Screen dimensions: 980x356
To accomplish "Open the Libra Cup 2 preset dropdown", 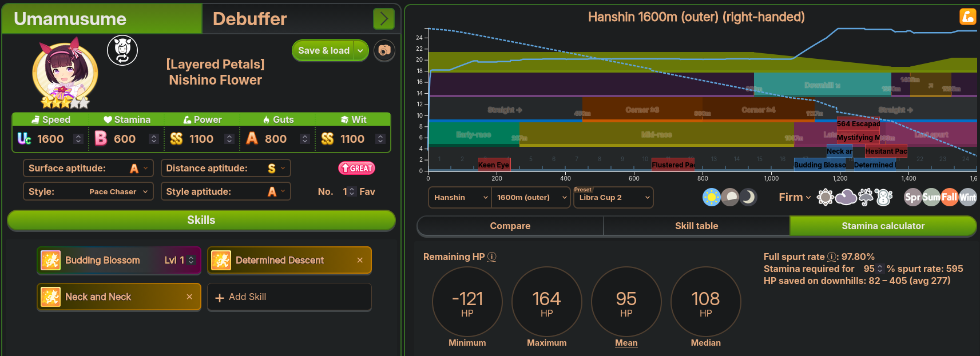I will coord(613,198).
